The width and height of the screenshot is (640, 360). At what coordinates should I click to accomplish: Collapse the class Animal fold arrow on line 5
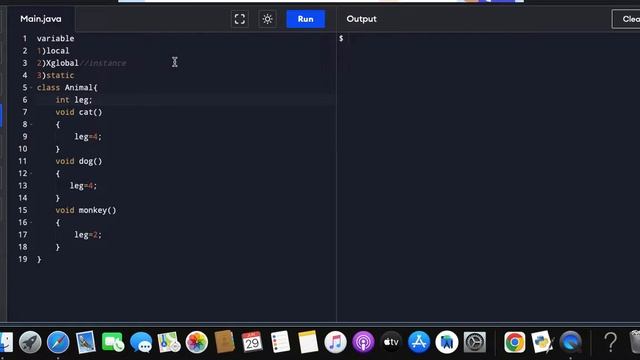pyautogui.click(x=31, y=87)
